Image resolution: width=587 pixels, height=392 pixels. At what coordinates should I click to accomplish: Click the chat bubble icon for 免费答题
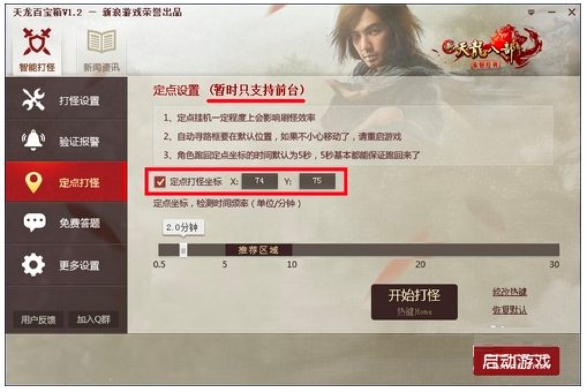(35, 223)
